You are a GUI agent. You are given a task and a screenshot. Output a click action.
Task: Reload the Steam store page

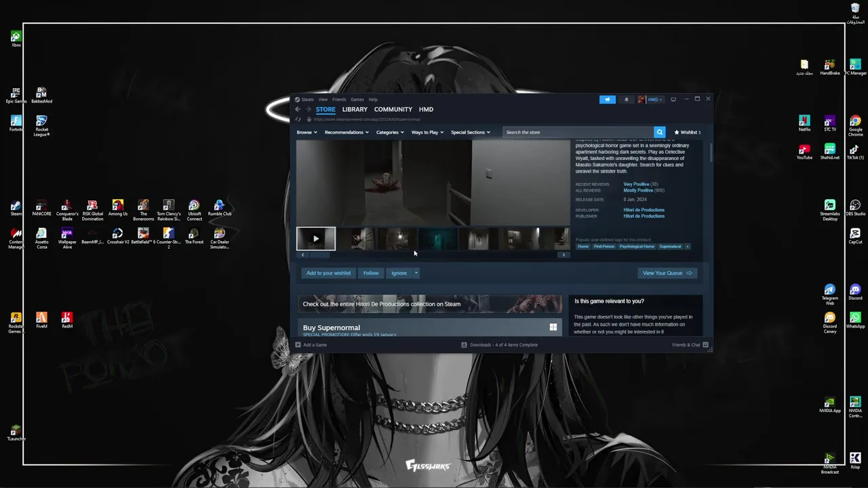[x=298, y=119]
